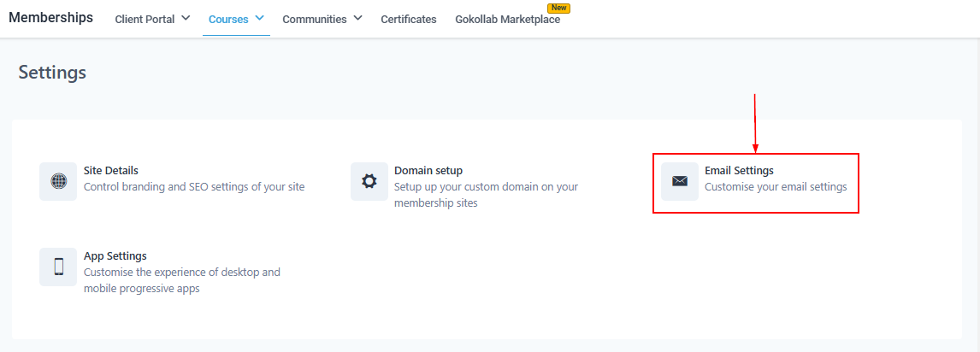980x352 pixels.
Task: Click the yellow New badge above Marketplace
Action: point(558,8)
